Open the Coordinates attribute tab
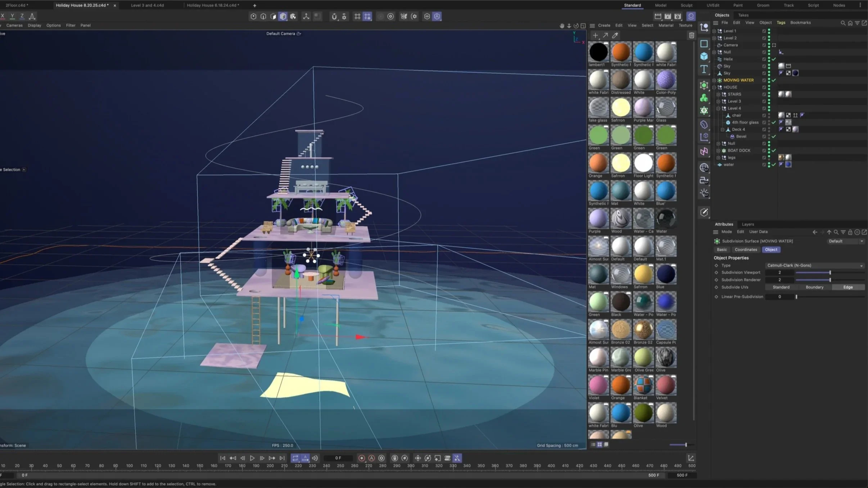 click(x=746, y=249)
